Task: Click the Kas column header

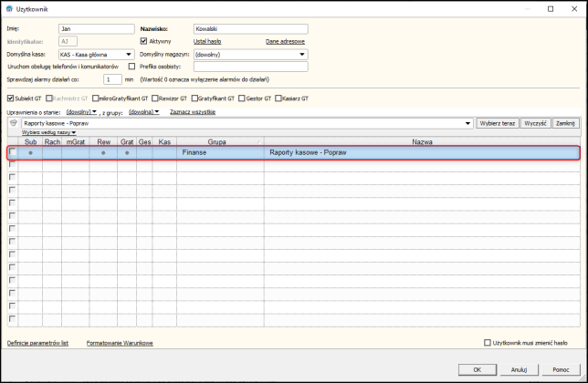Action: [x=164, y=142]
